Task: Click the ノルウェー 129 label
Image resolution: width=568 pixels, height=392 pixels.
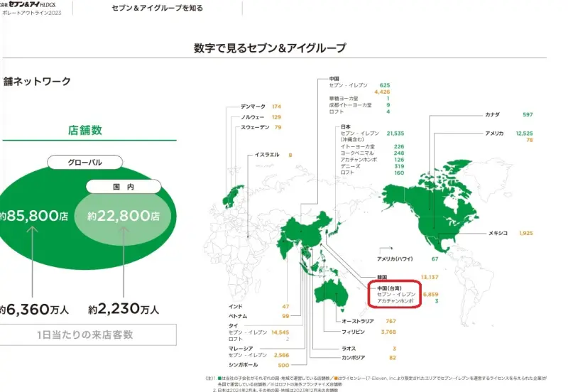Action: (261, 117)
